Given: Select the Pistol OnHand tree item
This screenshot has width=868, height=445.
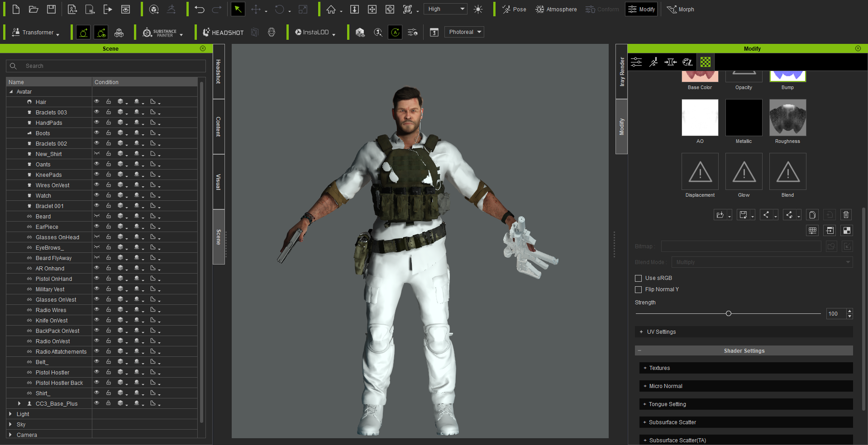Looking at the screenshot, I should (53, 279).
